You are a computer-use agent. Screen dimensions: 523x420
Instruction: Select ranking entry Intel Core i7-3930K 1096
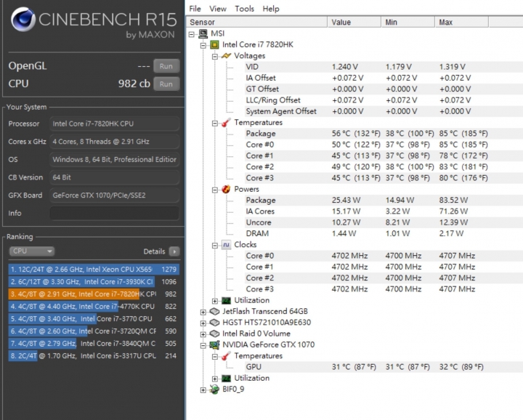(94, 281)
